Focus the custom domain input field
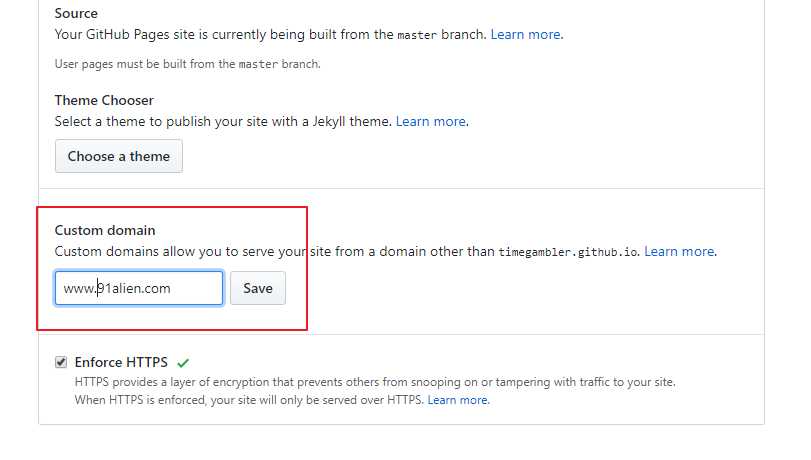811x460 pixels. (139, 288)
